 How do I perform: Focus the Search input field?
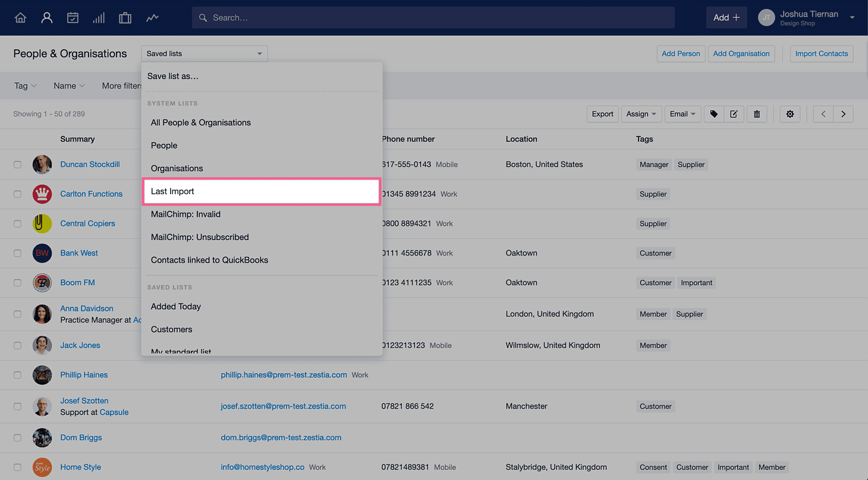(433, 18)
